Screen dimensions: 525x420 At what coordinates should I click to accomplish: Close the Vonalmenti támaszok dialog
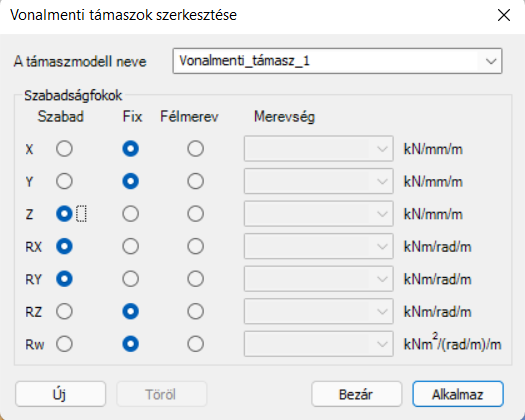pos(504,15)
